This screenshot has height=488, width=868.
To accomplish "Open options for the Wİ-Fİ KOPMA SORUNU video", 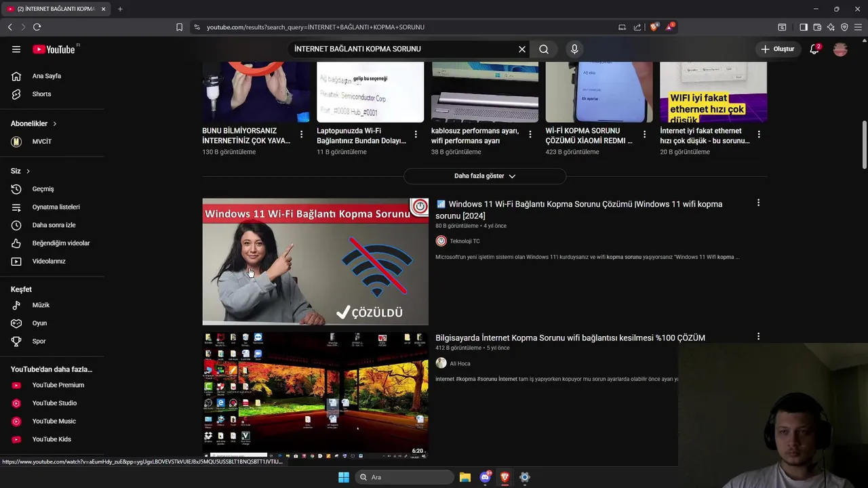I will click(x=644, y=134).
